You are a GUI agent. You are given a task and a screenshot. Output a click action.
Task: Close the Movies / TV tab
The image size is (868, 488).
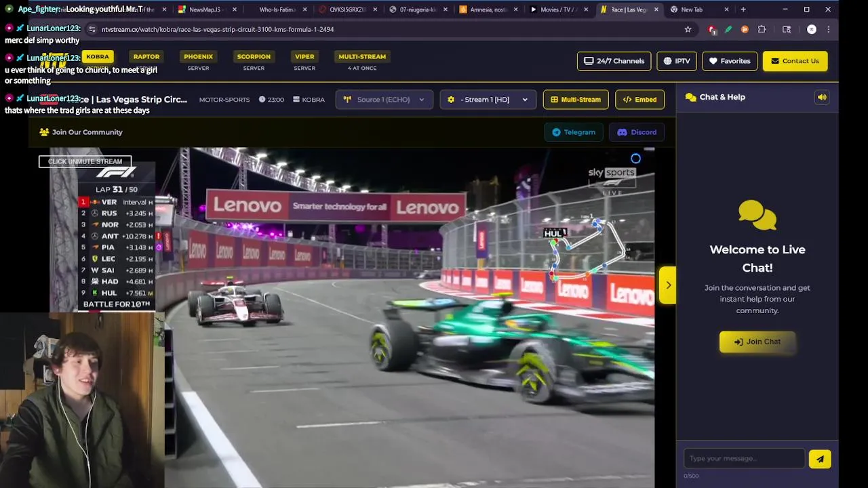coord(586,9)
